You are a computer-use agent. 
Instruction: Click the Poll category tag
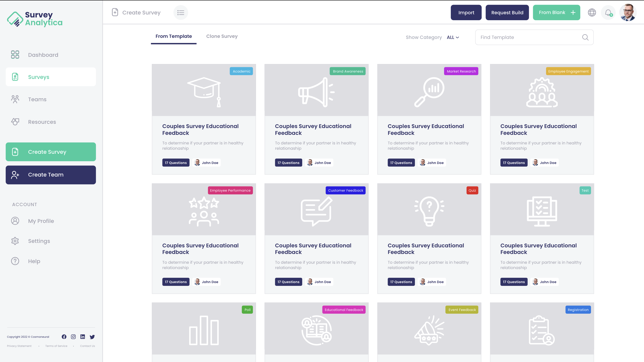pyautogui.click(x=247, y=310)
